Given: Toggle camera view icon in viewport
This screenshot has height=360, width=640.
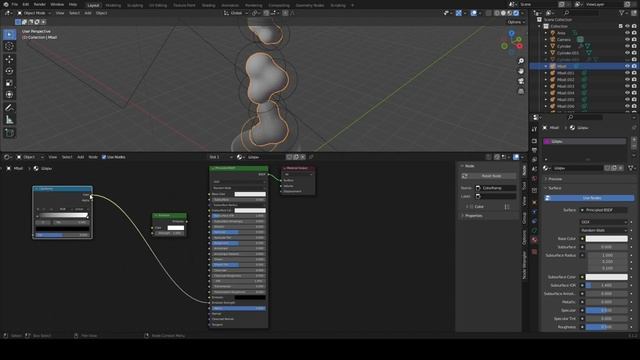Looking at the screenshot, I should [521, 81].
